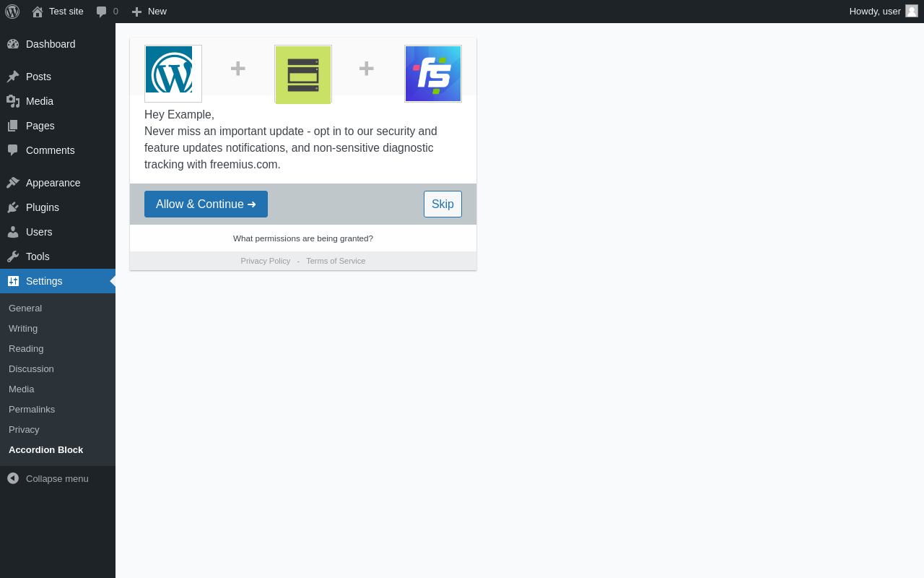Click the Pages icon in sidebar

(13, 126)
